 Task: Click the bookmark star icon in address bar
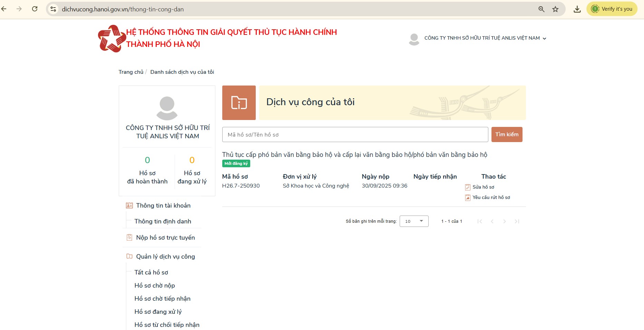[555, 9]
